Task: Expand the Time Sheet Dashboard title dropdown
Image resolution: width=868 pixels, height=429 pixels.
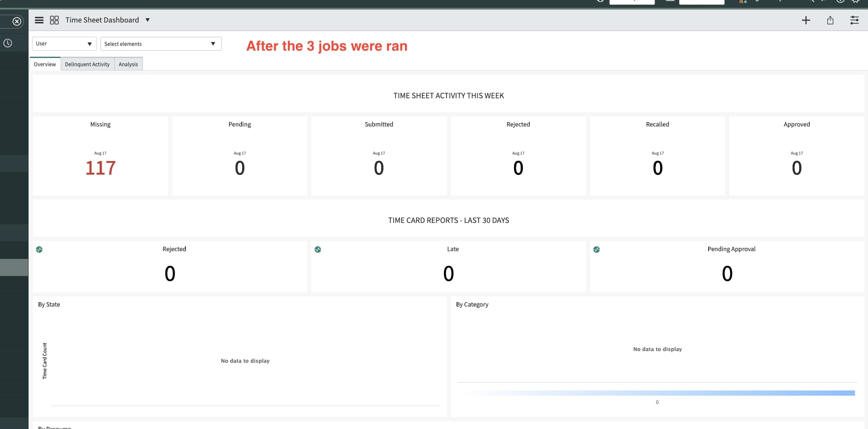Action: (x=147, y=20)
